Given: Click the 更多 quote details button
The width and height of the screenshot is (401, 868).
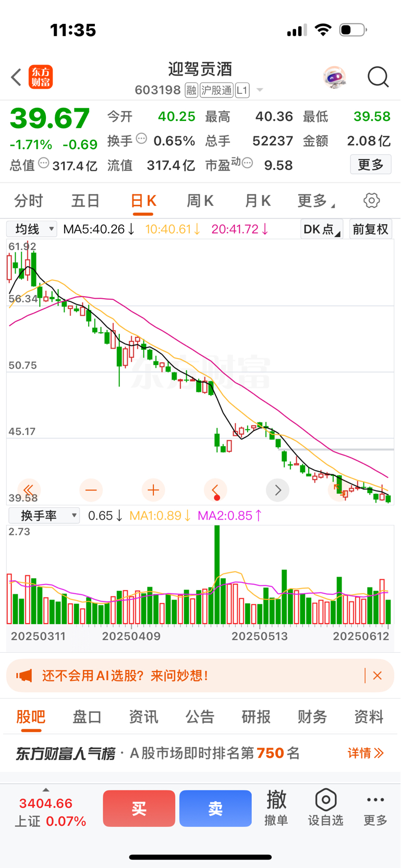Looking at the screenshot, I should tap(371, 165).
